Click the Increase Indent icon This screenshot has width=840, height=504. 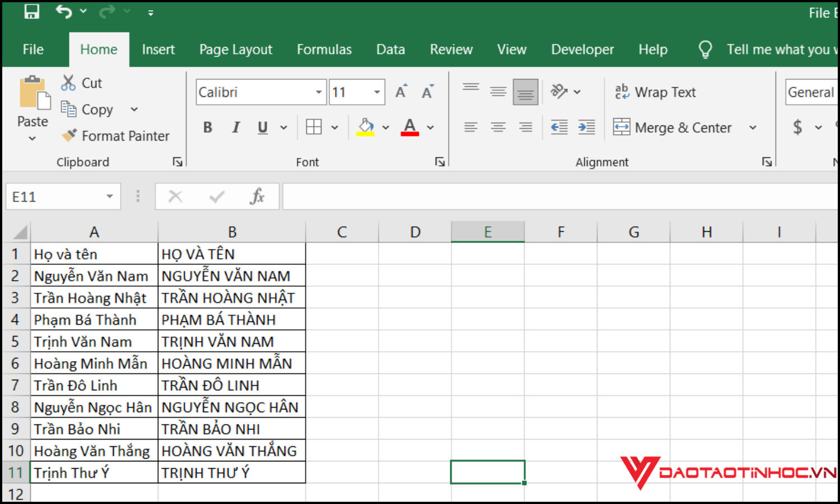(586, 128)
